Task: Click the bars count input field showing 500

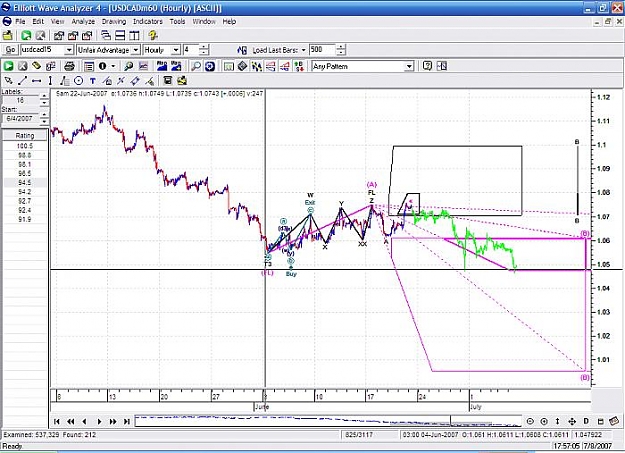Action: (x=322, y=50)
